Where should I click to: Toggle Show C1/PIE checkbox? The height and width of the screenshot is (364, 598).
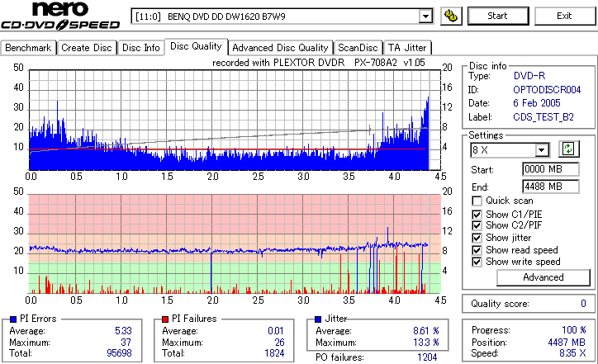477,215
